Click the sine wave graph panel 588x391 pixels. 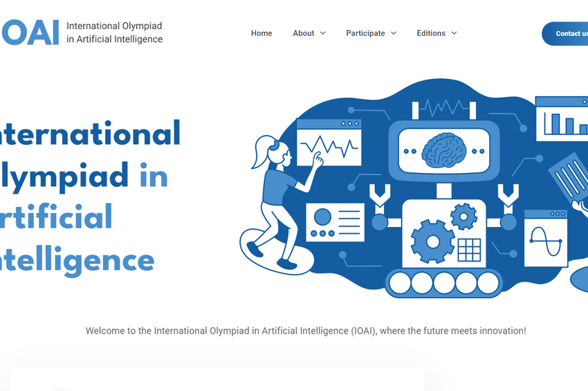tap(545, 239)
